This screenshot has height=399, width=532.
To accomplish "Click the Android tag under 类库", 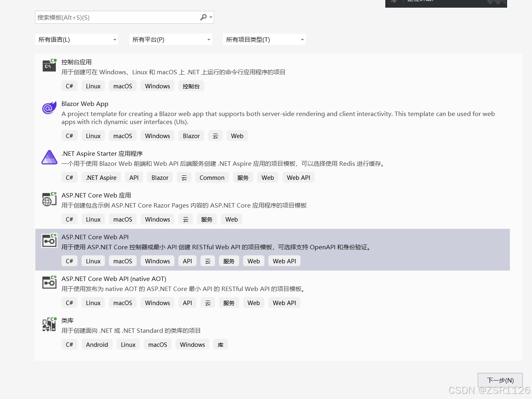I will click(x=97, y=344).
